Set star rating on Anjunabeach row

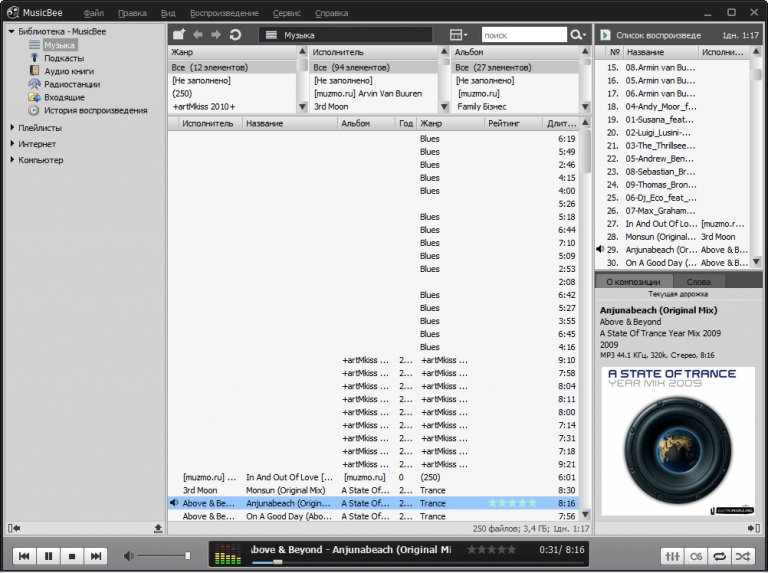click(512, 503)
